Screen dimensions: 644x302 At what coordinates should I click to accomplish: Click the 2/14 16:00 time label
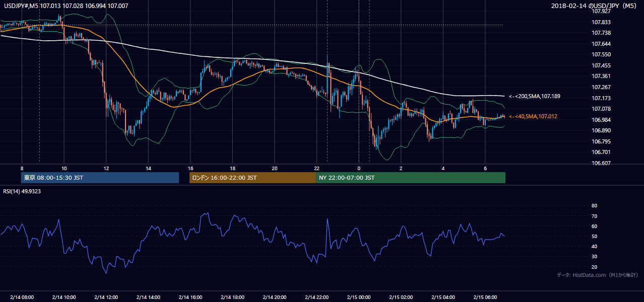pos(190,297)
